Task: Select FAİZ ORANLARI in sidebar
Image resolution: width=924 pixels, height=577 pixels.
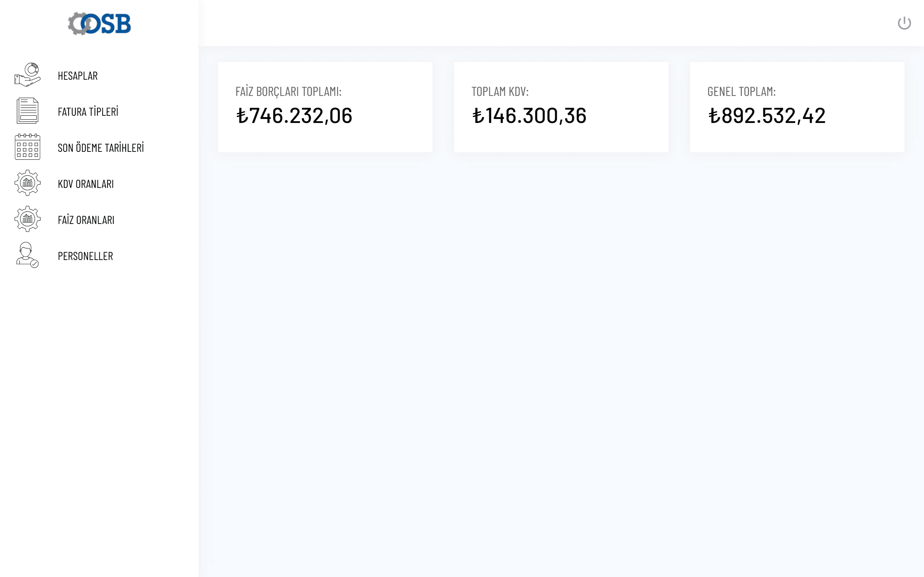Action: tap(86, 220)
